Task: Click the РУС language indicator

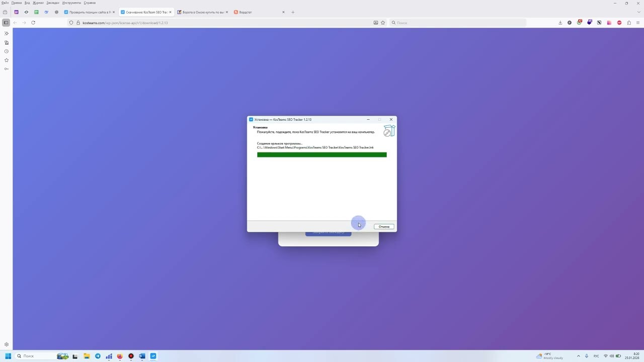Action: (x=596, y=356)
